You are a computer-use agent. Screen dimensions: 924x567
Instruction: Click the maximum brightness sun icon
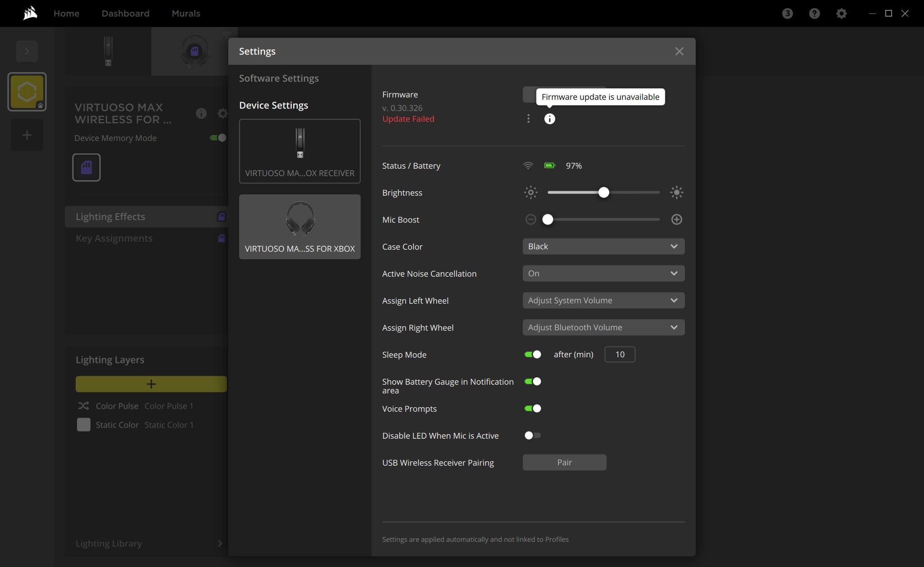(x=676, y=193)
